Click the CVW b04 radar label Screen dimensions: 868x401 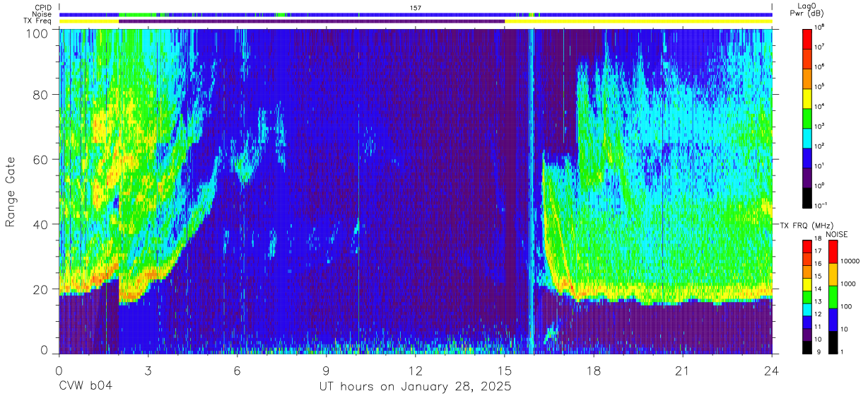coord(86,387)
